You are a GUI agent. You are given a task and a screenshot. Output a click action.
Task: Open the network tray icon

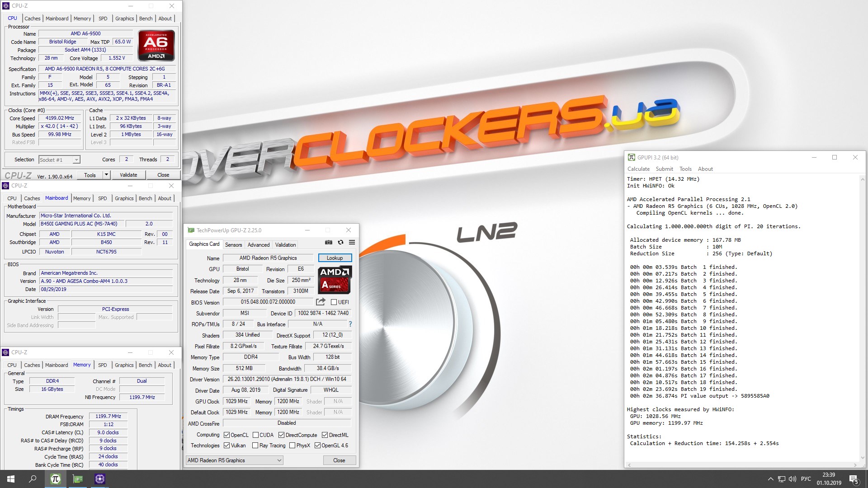pyautogui.click(x=782, y=479)
